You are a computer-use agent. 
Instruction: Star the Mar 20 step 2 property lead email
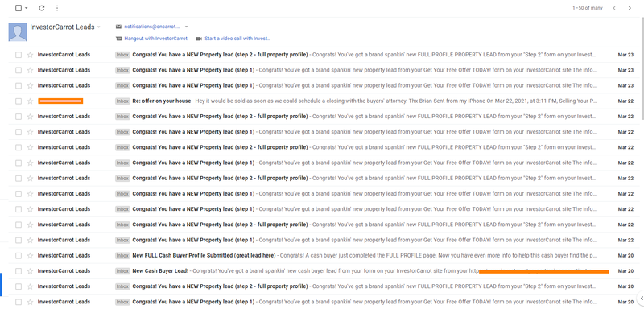[x=30, y=286]
